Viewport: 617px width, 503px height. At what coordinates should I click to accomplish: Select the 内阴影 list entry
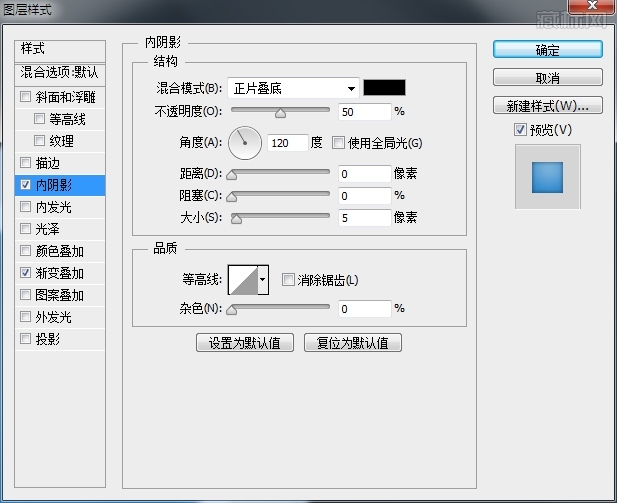[x=60, y=185]
